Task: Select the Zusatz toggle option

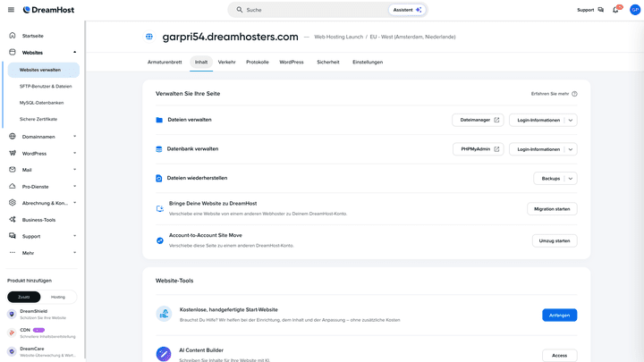Action: (24, 297)
